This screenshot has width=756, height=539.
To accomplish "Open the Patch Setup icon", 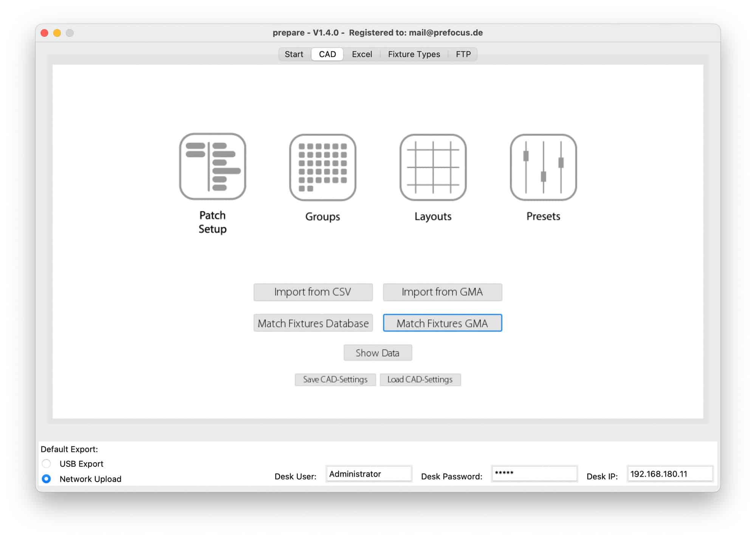I will (212, 166).
